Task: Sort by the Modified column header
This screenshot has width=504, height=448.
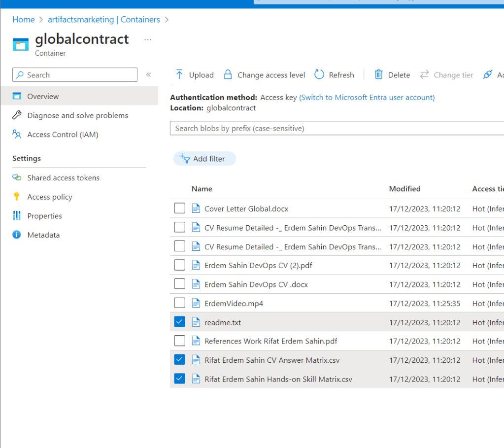Action: tap(404, 188)
